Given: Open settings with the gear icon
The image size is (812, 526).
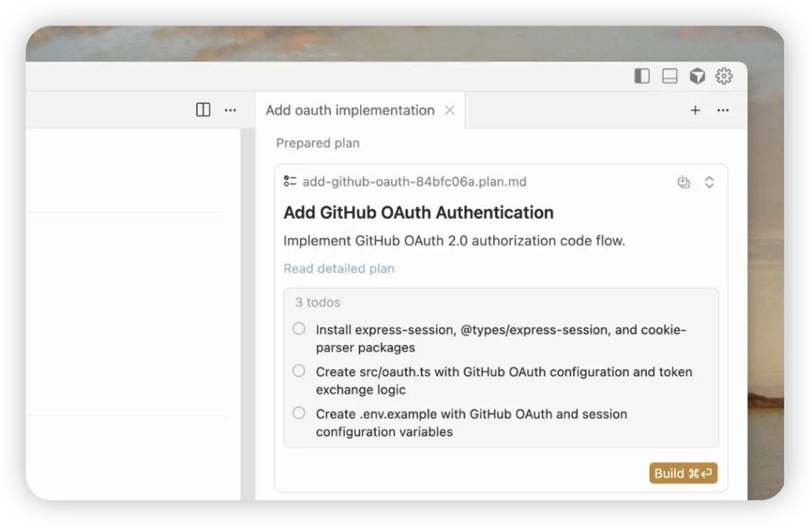Looking at the screenshot, I should click(x=724, y=76).
